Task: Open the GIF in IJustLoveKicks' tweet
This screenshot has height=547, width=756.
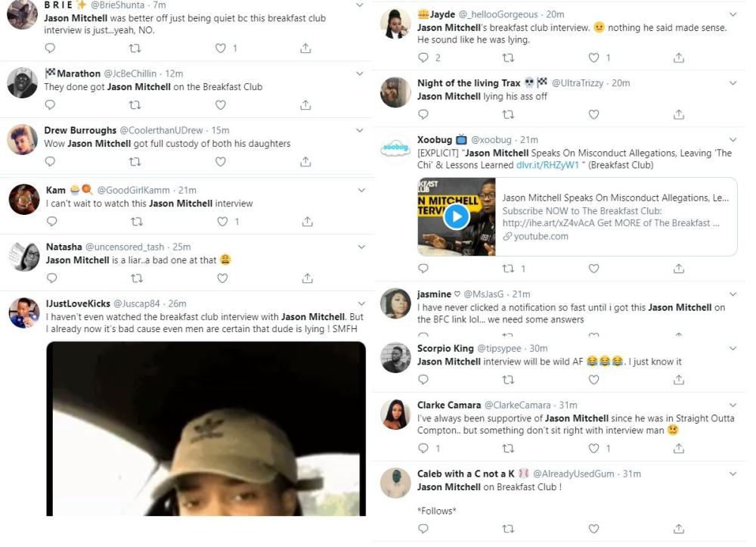Action: (206, 428)
